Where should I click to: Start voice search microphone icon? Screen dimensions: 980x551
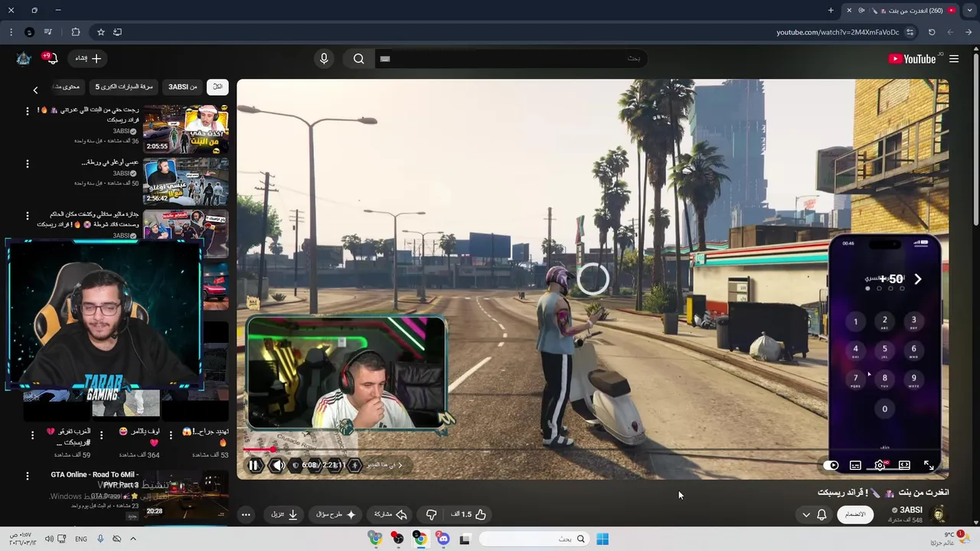pos(324,58)
